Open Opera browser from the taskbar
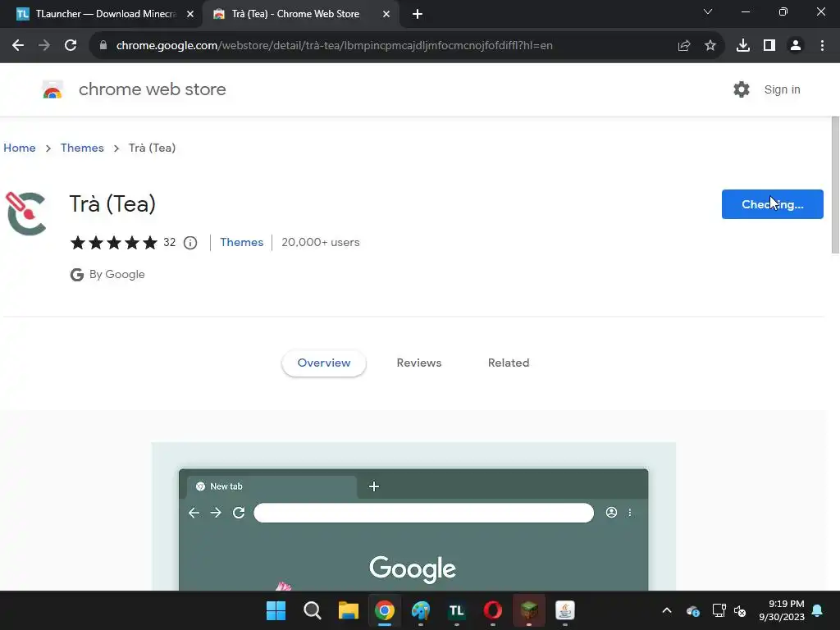 tap(493, 610)
